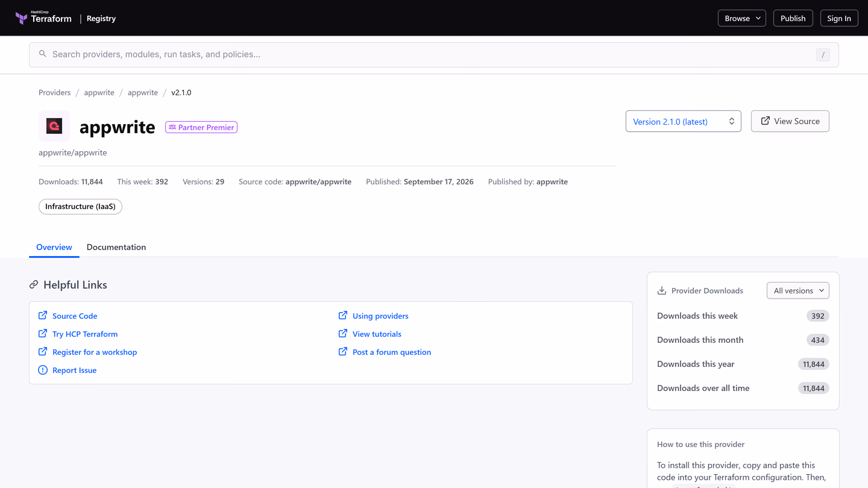The height and width of the screenshot is (488, 868).
Task: Click Downloads over all time count 11,844
Action: [814, 388]
